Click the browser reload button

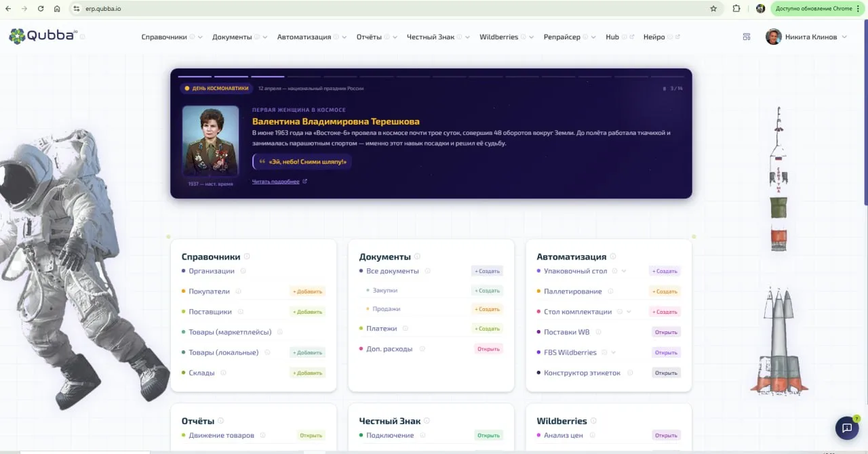[x=41, y=9]
